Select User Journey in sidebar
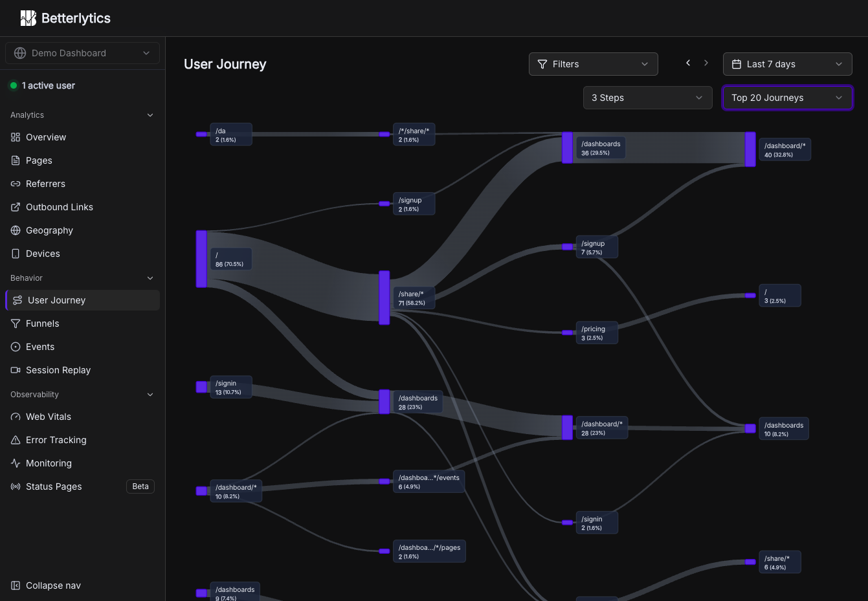The width and height of the screenshot is (868, 601). (x=82, y=300)
